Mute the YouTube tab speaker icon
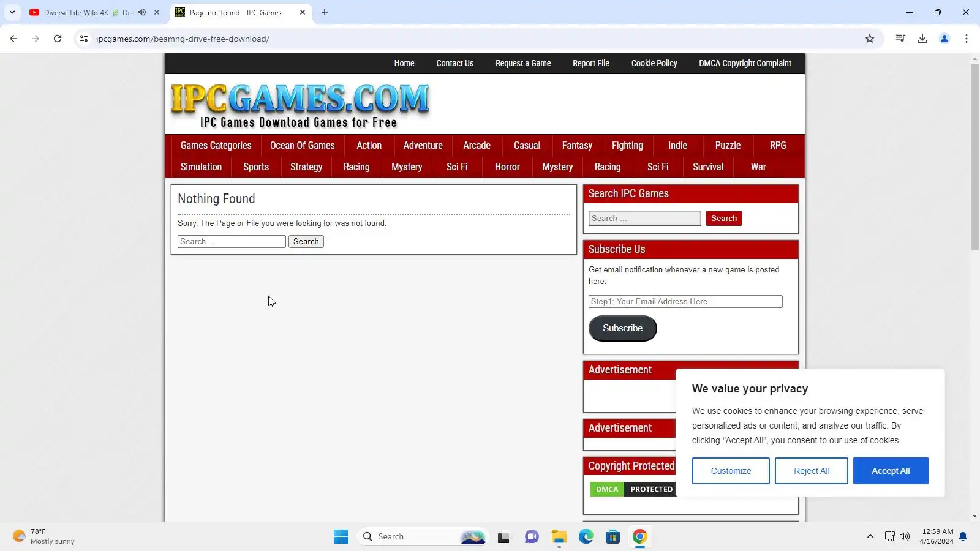This screenshot has height=551, width=980. coord(142,12)
